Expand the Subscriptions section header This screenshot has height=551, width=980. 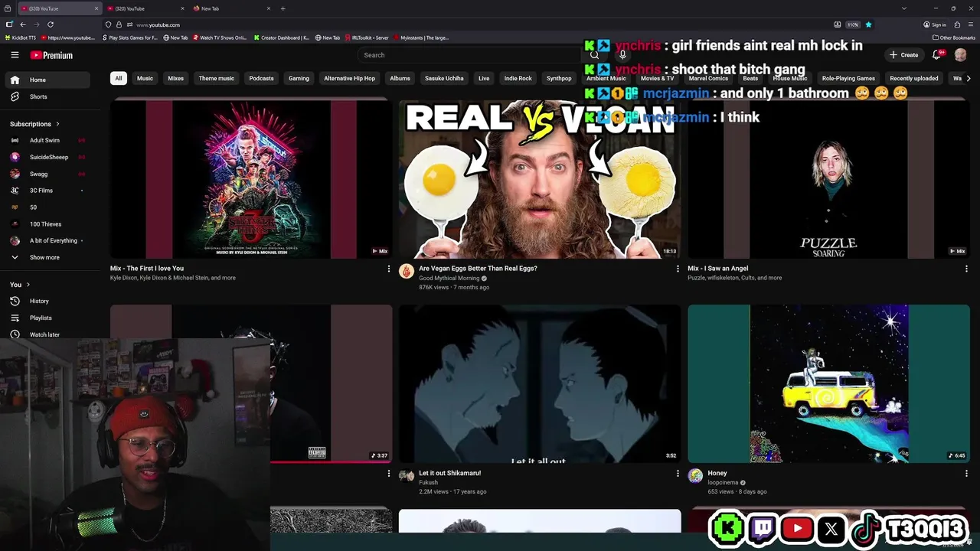(34, 124)
